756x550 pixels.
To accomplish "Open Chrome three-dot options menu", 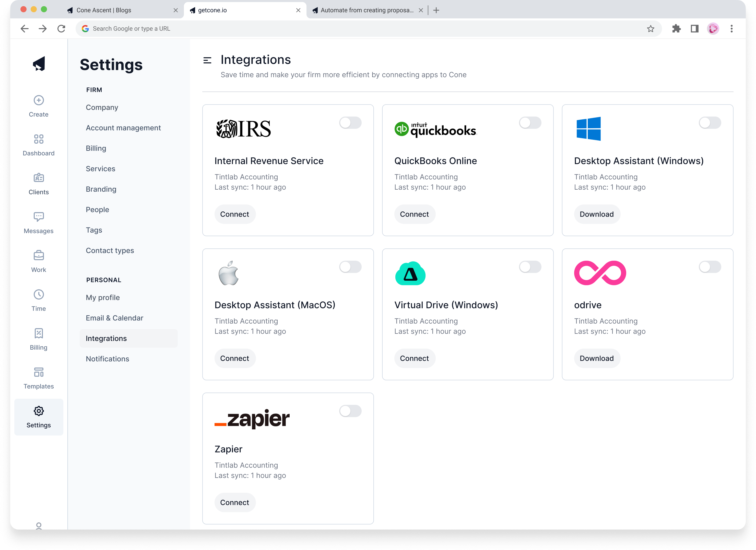I will (x=731, y=29).
